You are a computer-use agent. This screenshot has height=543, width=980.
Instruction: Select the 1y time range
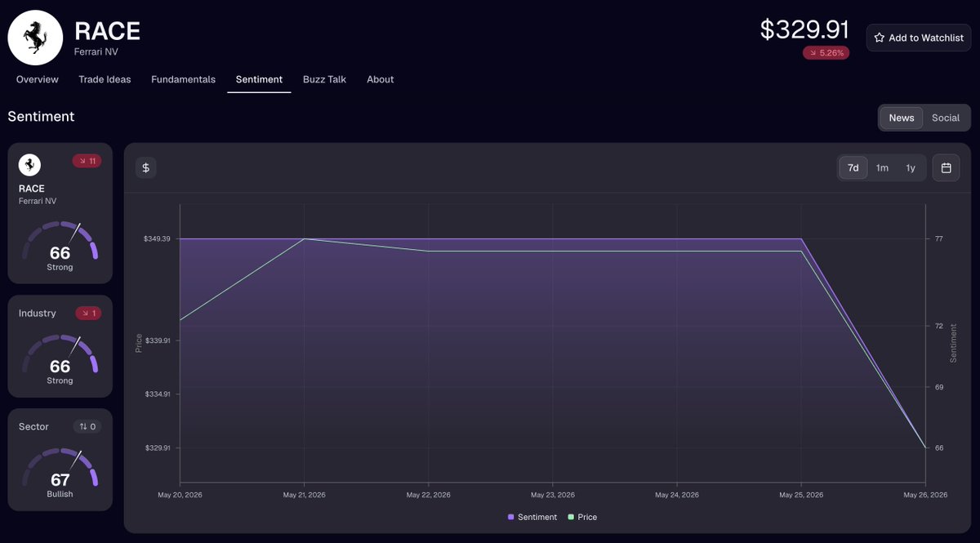(911, 167)
